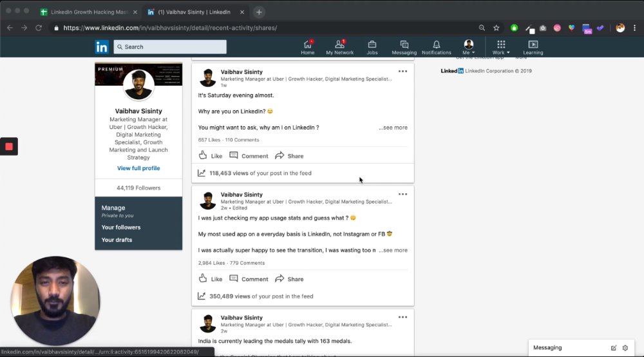Open Your followers in Manage panel
The height and width of the screenshot is (357, 644).
[x=121, y=227]
